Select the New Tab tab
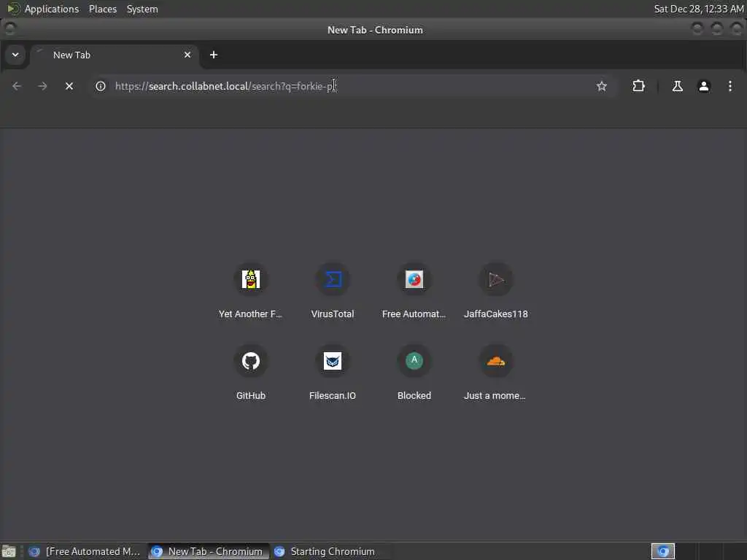Image resolution: width=747 pixels, height=560 pixels. click(113, 55)
